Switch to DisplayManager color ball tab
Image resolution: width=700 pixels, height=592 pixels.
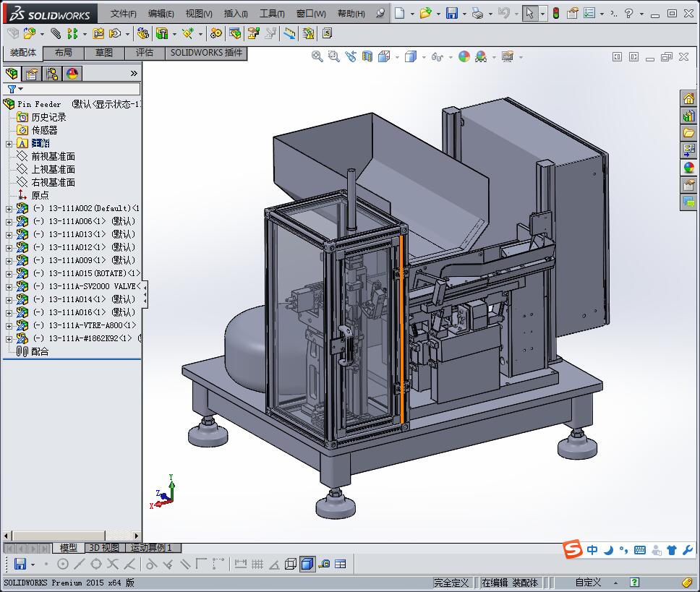click(x=72, y=73)
